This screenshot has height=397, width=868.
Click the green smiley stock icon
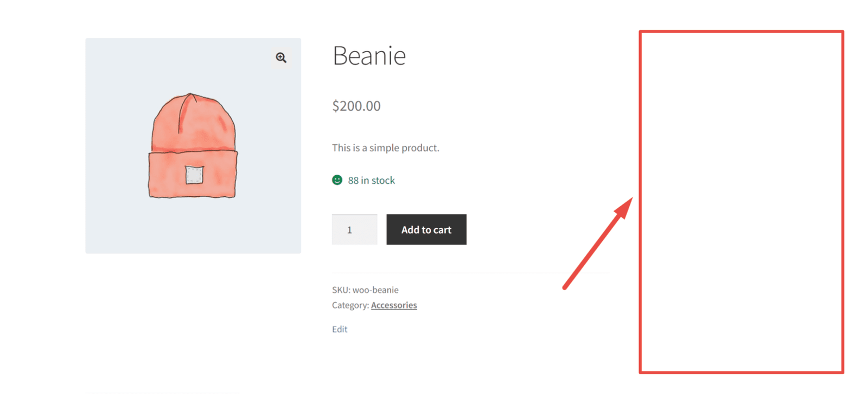337,180
